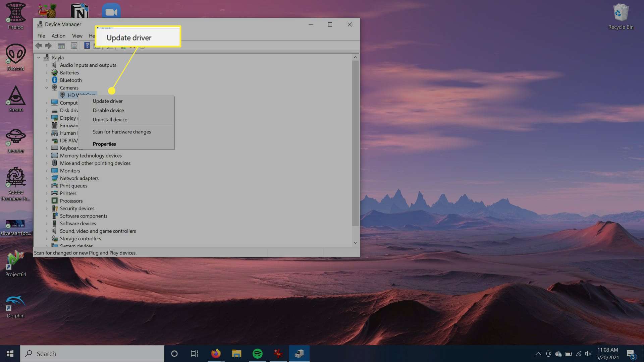Select Properties from context menu
The width and height of the screenshot is (644, 362).
104,144
